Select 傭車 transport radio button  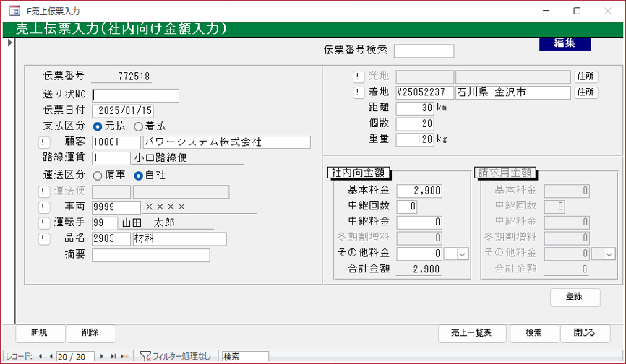pyautogui.click(x=98, y=175)
